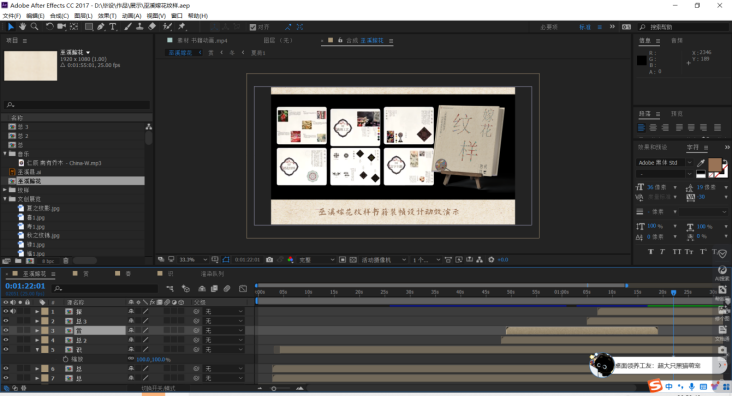Click the toggle switches/modes button below the layers

(159, 388)
